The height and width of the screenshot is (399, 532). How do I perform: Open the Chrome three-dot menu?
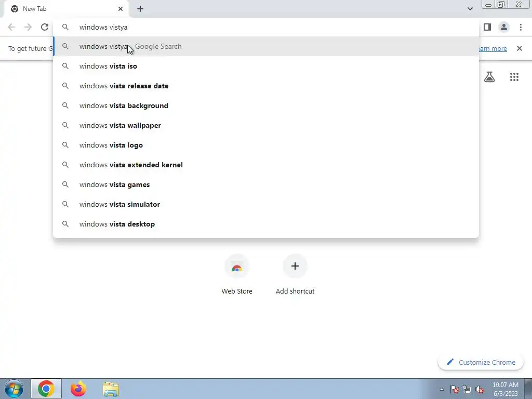coord(521,27)
